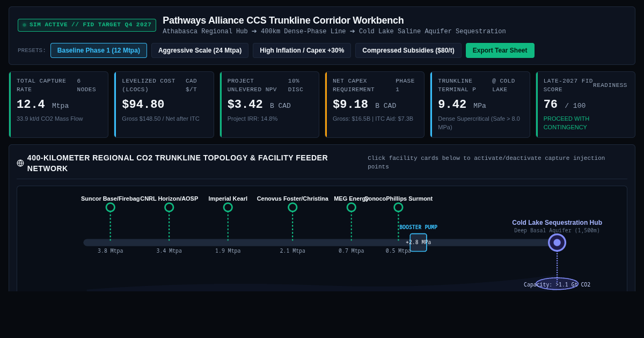This screenshot has height=338, width=644.
Task: Click the 1.9 Mtpa flow label
Action: pyautogui.click(x=228, y=251)
